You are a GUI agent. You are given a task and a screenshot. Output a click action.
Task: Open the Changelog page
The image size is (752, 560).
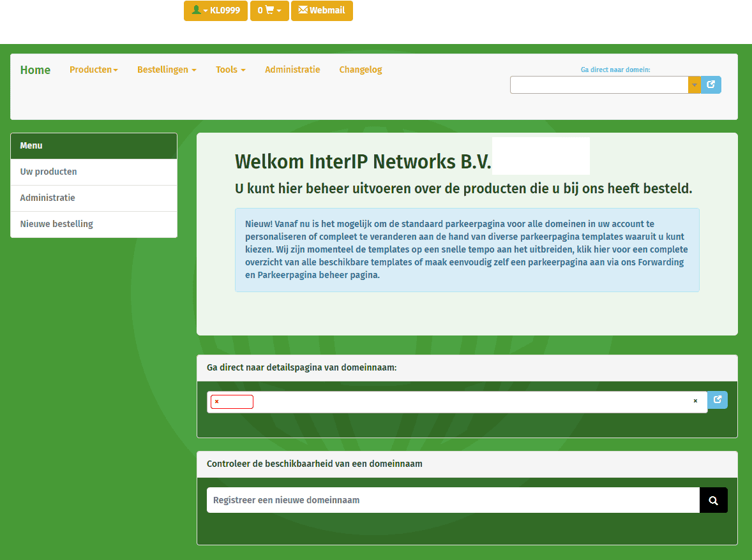click(x=360, y=70)
